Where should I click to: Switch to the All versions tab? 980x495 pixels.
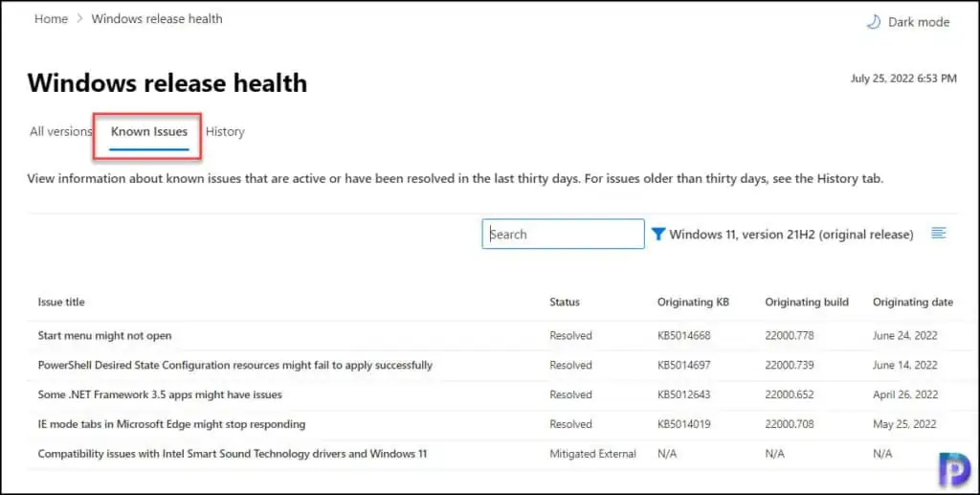click(61, 132)
